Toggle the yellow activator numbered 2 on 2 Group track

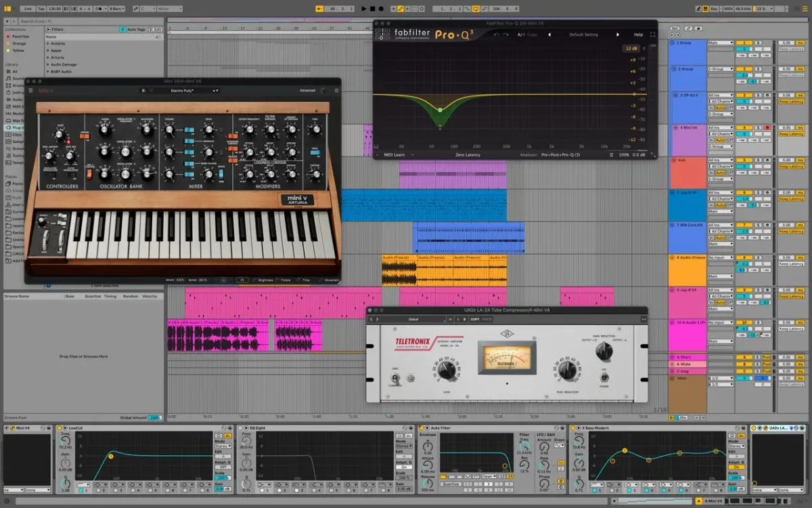coord(744,69)
